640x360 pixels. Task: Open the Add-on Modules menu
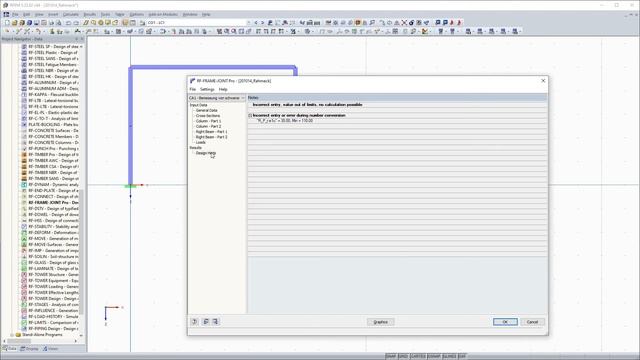click(163, 14)
